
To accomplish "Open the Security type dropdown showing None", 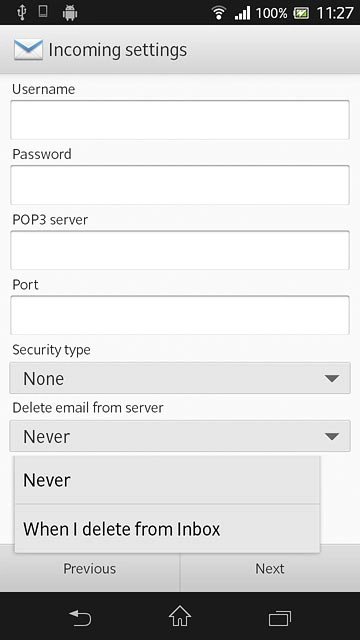I will click(x=180, y=378).
